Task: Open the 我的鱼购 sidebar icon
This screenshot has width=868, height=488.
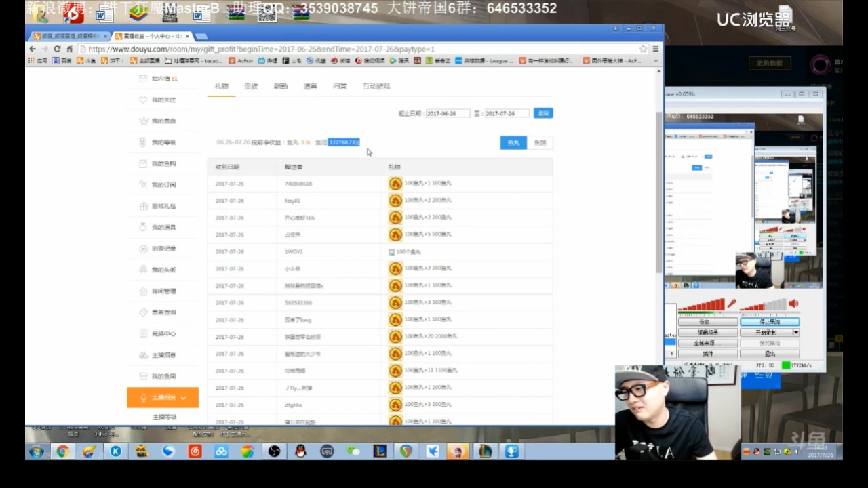Action: click(x=143, y=163)
